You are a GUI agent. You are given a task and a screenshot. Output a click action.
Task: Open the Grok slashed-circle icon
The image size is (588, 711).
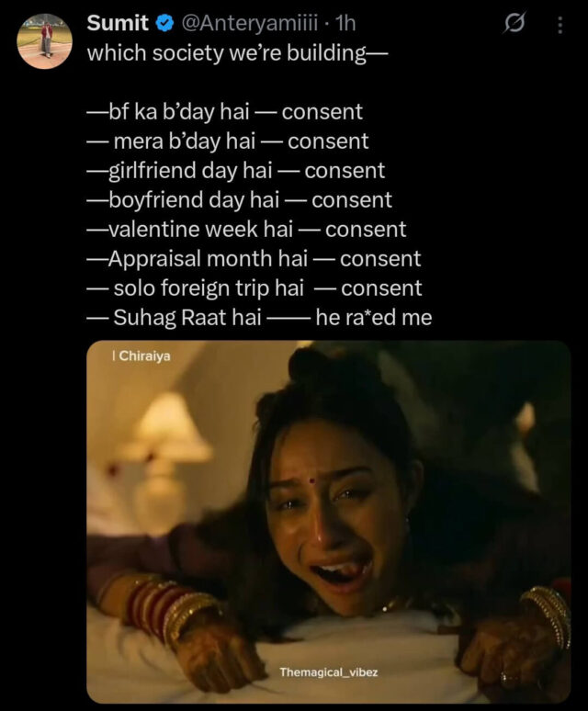[514, 23]
